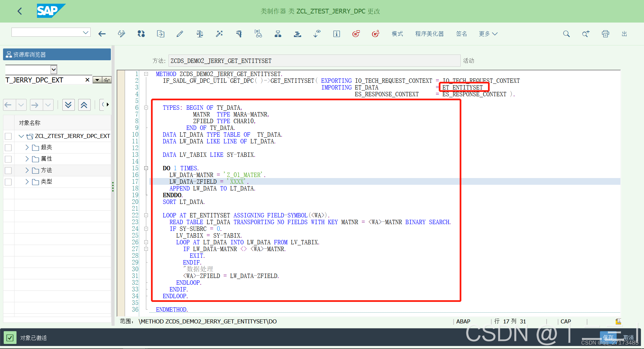Clear the T_JERRY_DPC_EXT field with the X
644x349 pixels.
click(87, 80)
